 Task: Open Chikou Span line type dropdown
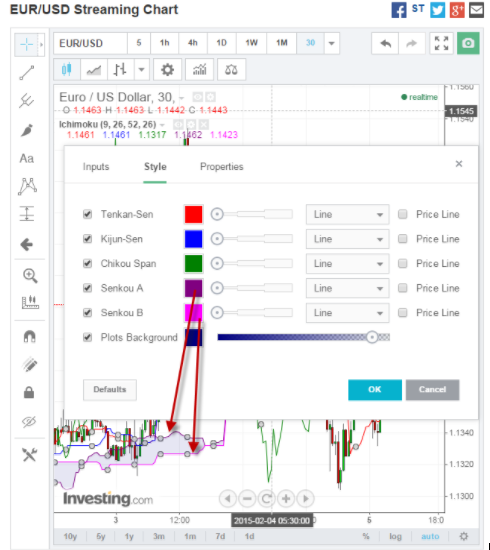(347, 263)
